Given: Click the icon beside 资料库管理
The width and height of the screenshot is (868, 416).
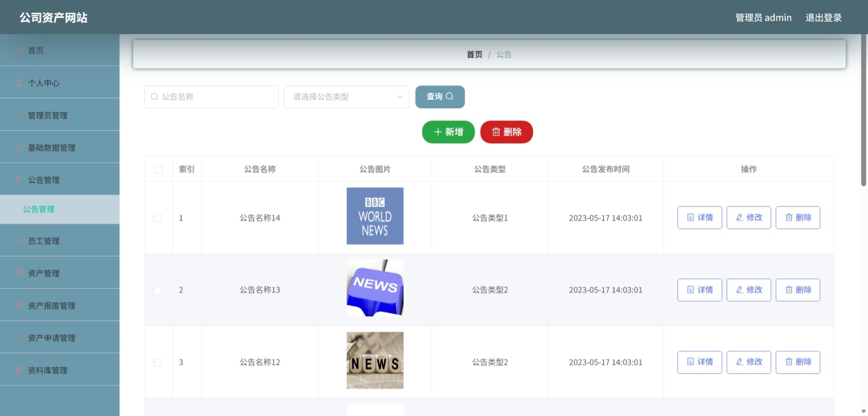Looking at the screenshot, I should pyautogui.click(x=18, y=370).
